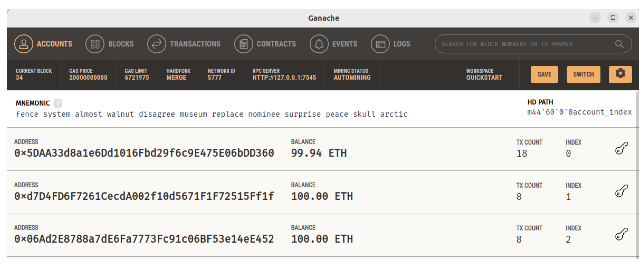644x265 pixels.
Task: Click the Contracts document icon
Action: (243, 44)
